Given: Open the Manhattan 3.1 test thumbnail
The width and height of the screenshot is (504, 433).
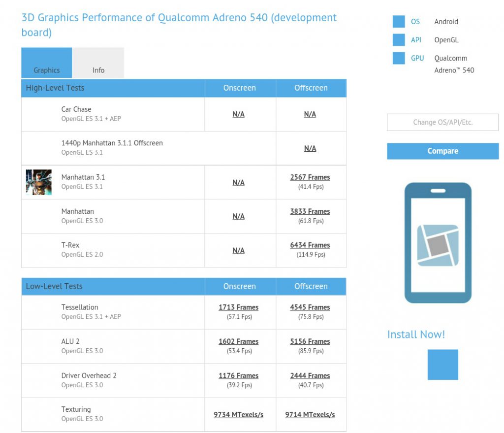Looking at the screenshot, I should (39, 182).
